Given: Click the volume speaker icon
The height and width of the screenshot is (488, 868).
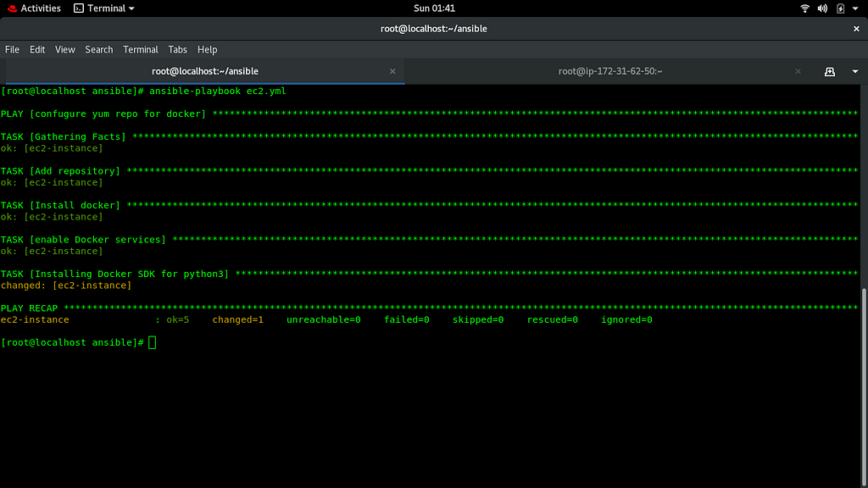Looking at the screenshot, I should 822,8.
